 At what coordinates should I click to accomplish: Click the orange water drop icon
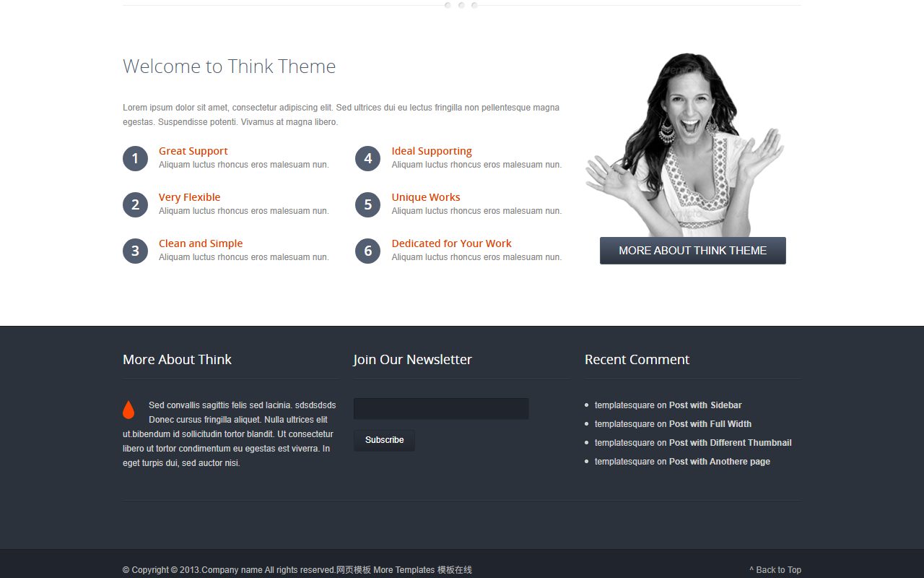click(128, 410)
